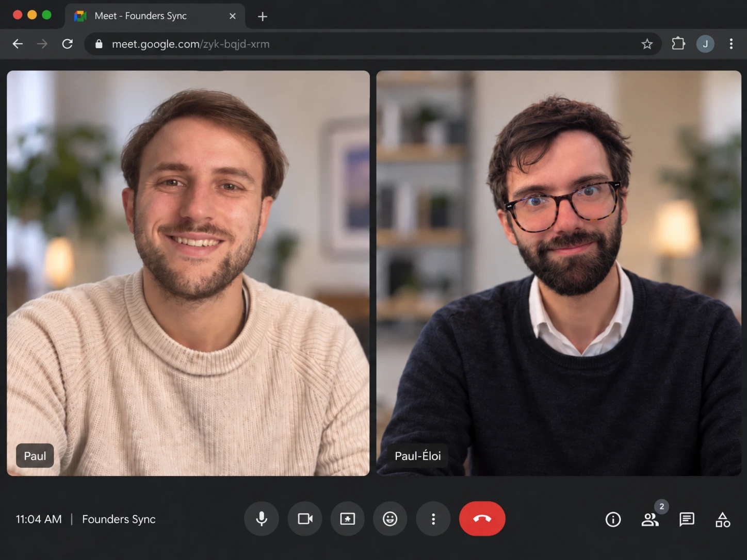The height and width of the screenshot is (560, 747).
Task: Open the in-call chat panel
Action: (687, 519)
